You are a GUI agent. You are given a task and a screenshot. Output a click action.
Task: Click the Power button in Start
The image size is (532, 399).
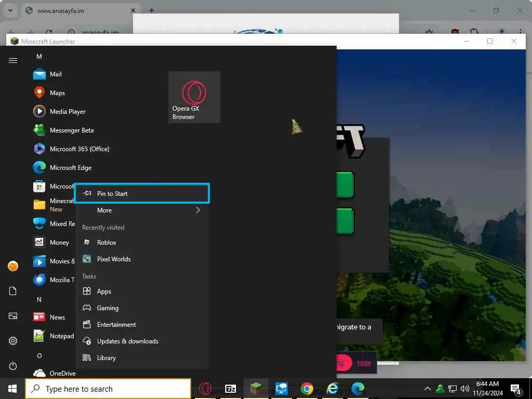pyautogui.click(x=13, y=366)
